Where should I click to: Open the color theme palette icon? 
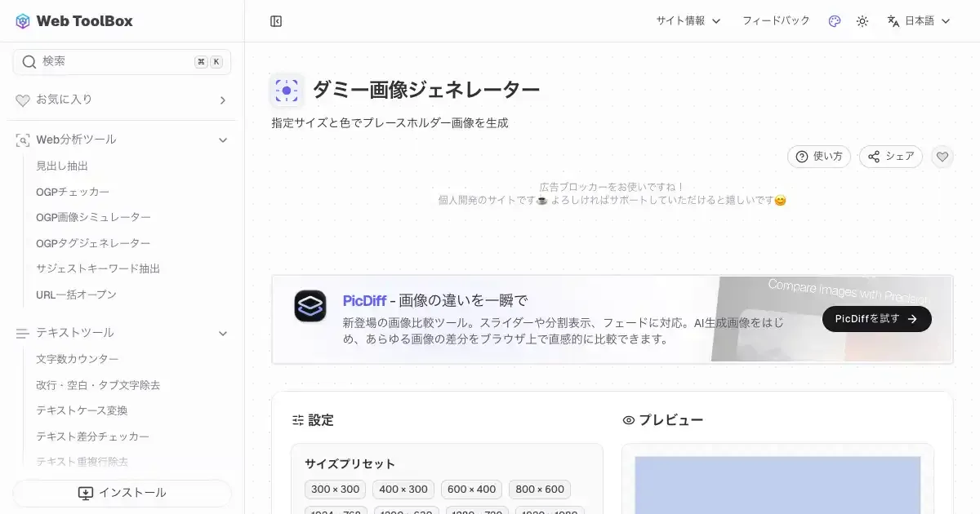point(834,21)
